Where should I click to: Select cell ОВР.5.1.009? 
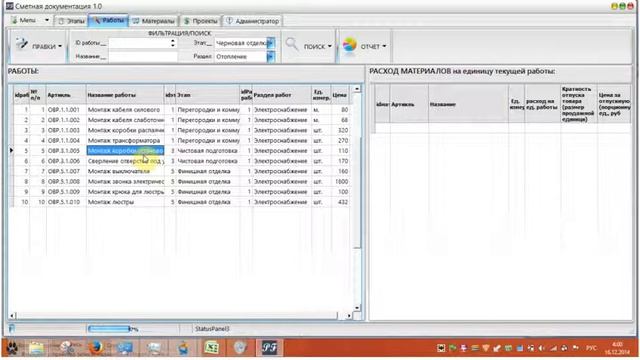66,192
